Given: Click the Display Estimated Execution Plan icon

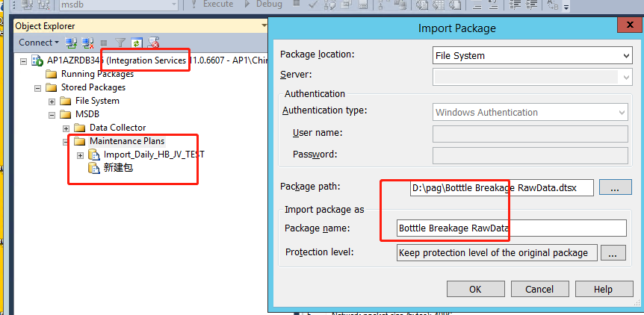Looking at the screenshot, I should tap(329, 4).
